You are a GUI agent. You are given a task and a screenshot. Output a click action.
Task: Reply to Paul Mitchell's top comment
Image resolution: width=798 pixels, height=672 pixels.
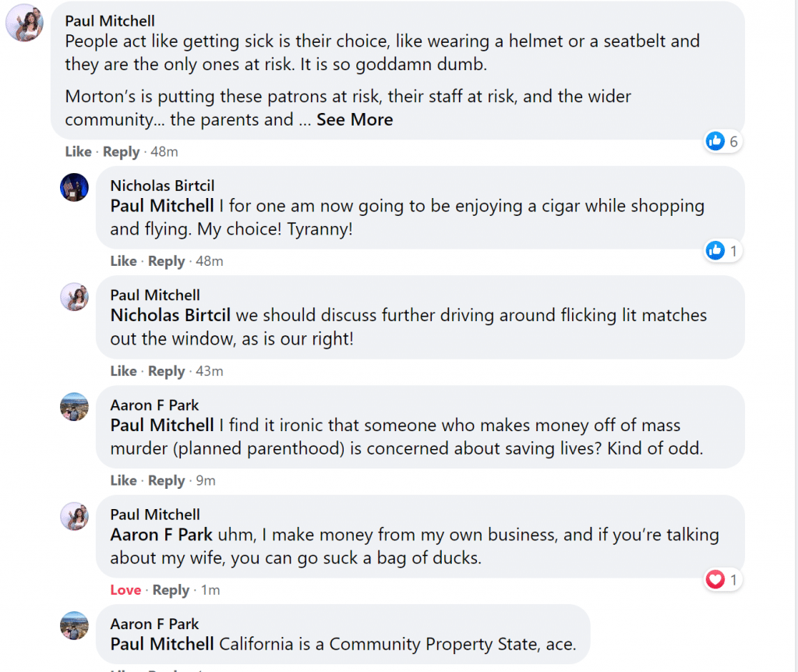pos(121,152)
